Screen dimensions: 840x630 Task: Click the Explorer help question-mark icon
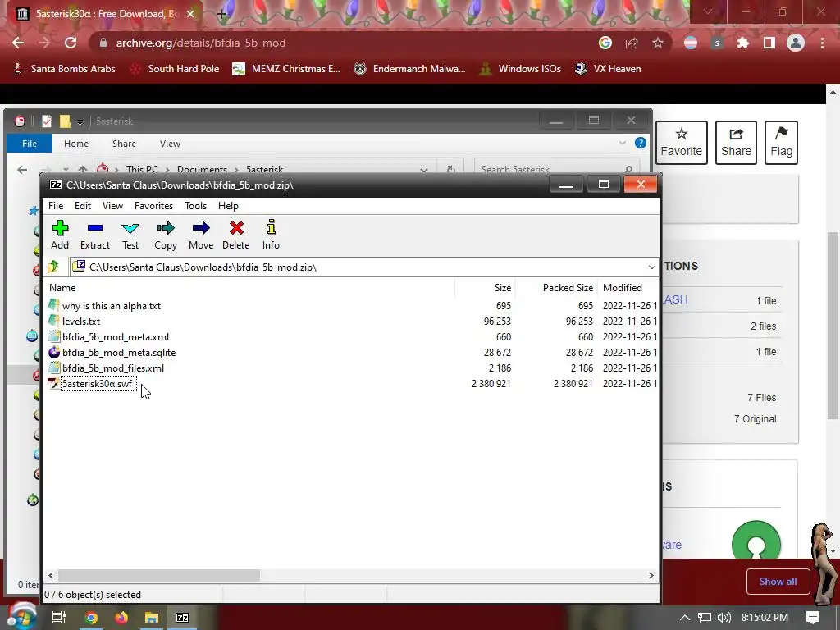point(640,143)
